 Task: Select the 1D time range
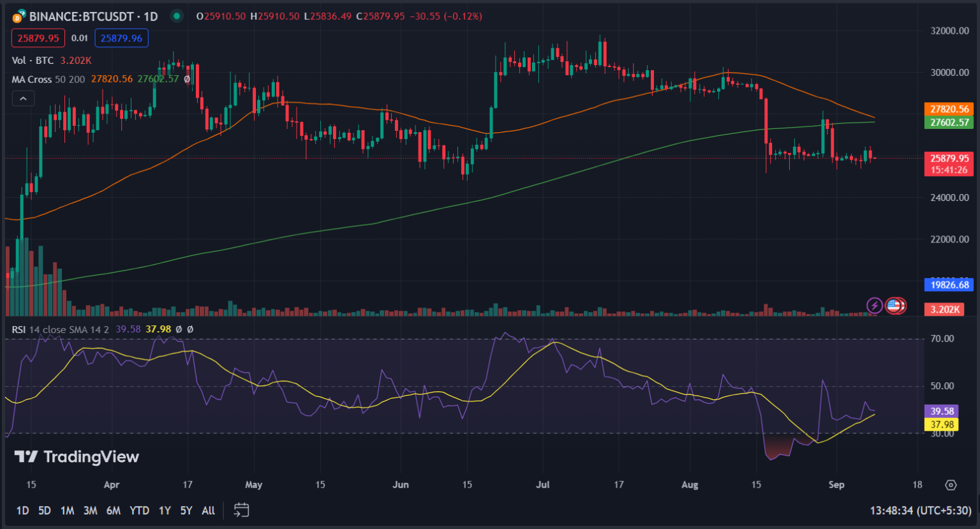tap(22, 510)
